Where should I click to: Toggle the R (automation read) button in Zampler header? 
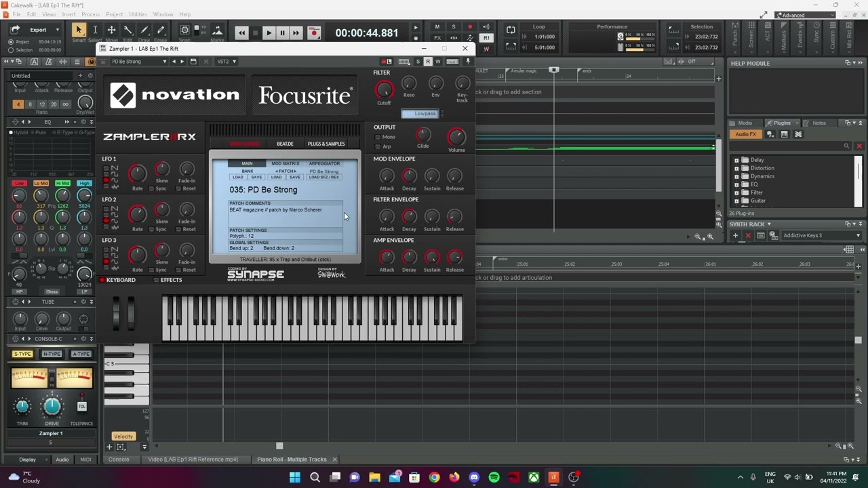pyautogui.click(x=428, y=62)
